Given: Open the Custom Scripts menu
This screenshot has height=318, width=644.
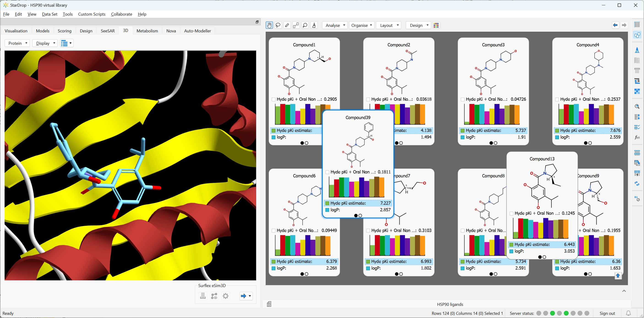Looking at the screenshot, I should 92,14.
